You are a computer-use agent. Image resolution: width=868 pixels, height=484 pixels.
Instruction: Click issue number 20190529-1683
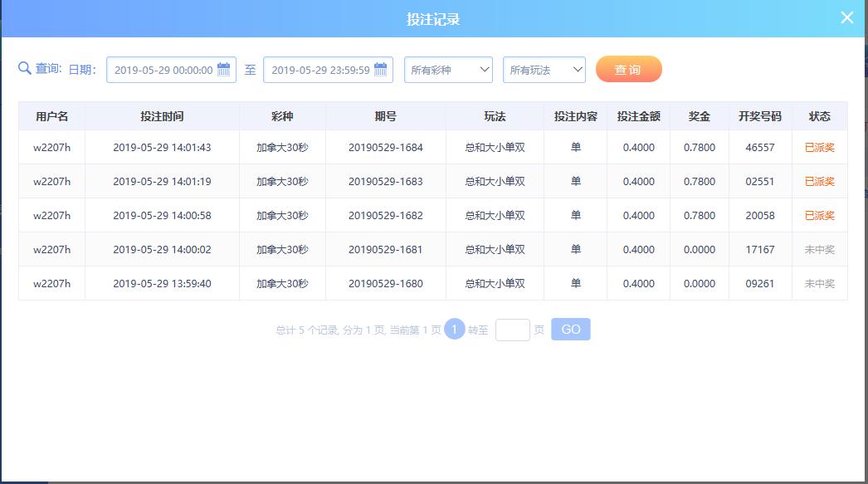tap(386, 181)
